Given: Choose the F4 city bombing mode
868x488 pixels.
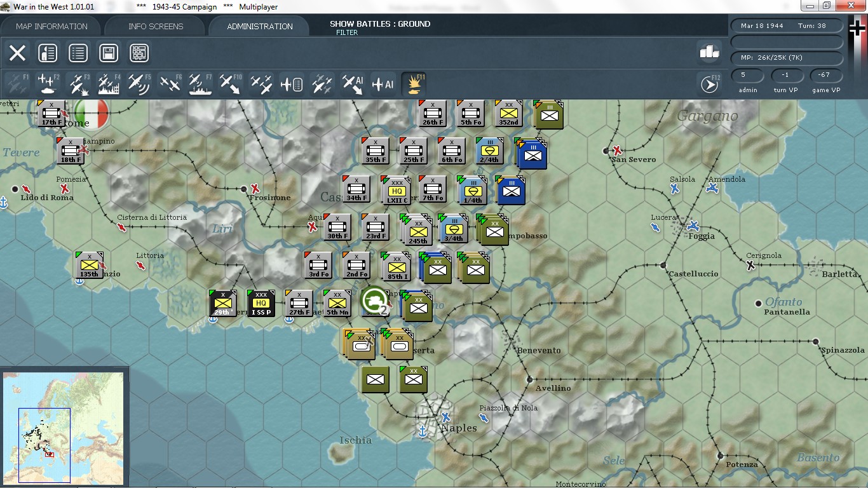Looking at the screenshot, I should pos(109,84).
